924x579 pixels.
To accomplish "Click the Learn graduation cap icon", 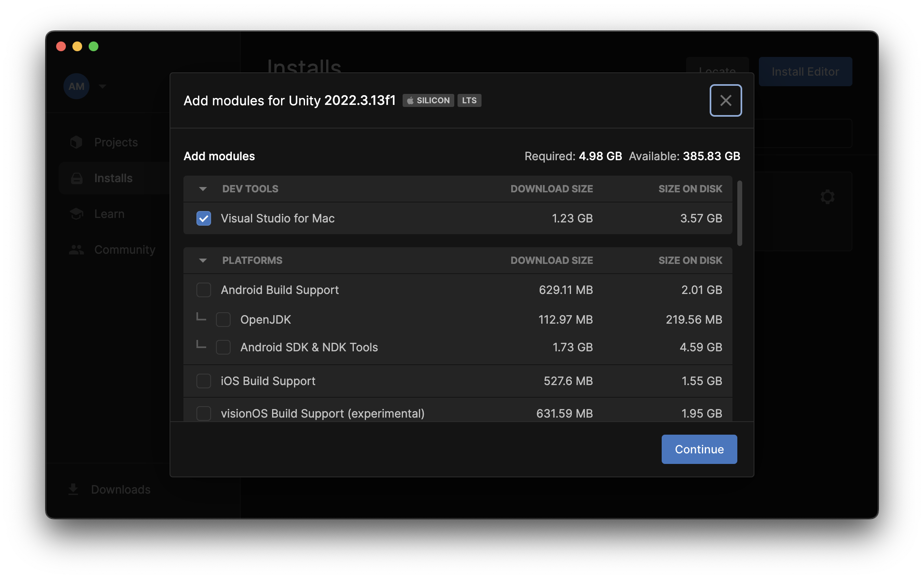I will pyautogui.click(x=76, y=214).
